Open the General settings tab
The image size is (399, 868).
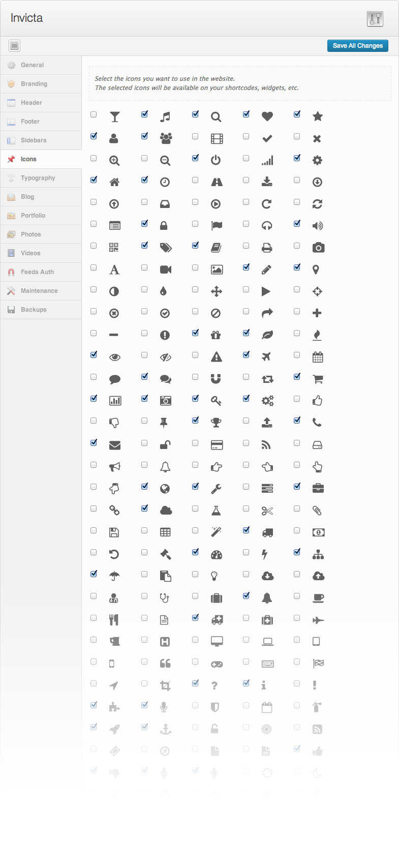click(x=41, y=65)
